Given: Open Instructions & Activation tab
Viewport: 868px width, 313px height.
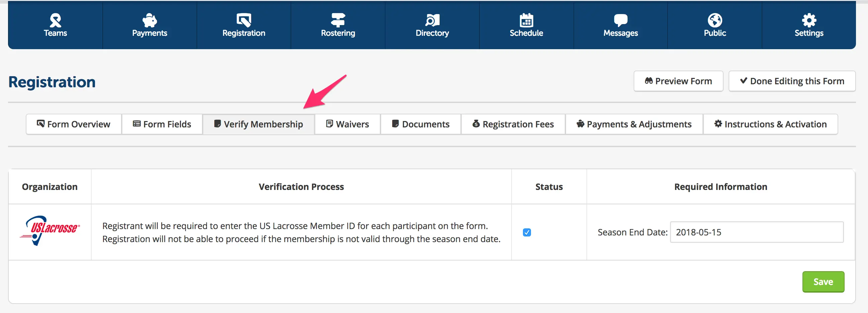Looking at the screenshot, I should 771,124.
